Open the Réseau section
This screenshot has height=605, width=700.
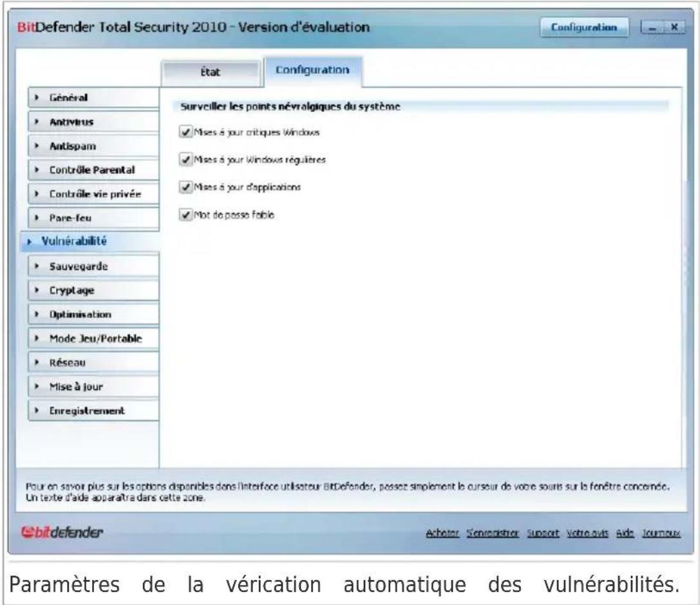coord(93,362)
